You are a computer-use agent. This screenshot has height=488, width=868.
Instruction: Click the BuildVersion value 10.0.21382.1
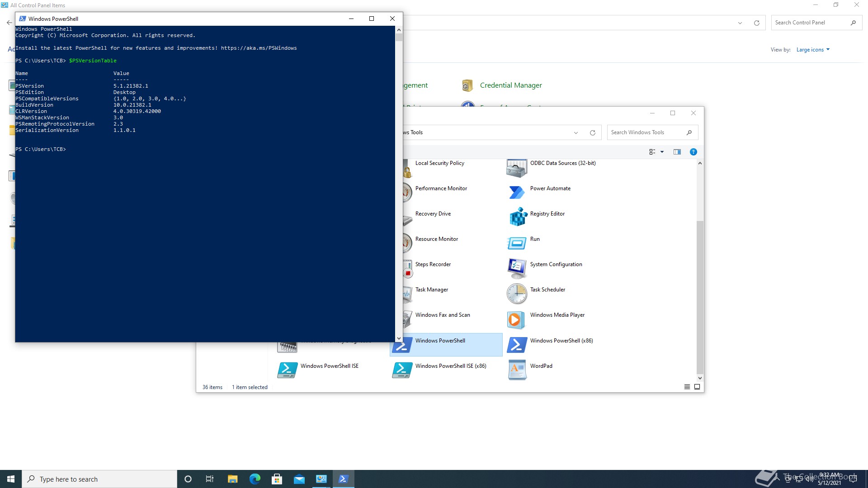(x=132, y=105)
